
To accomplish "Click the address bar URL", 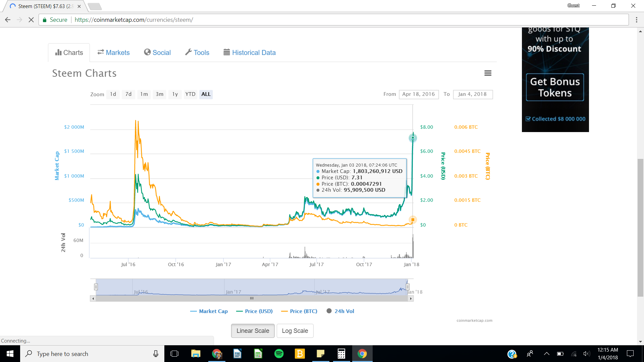I will (134, 20).
